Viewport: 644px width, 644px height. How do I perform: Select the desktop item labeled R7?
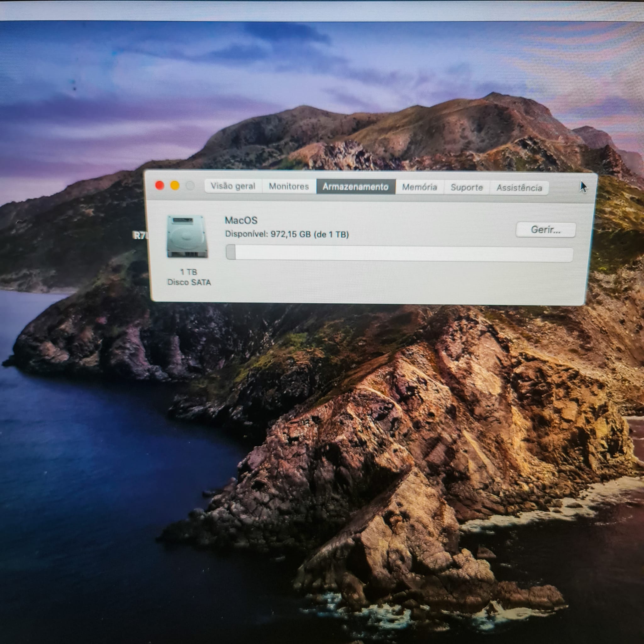tap(139, 236)
